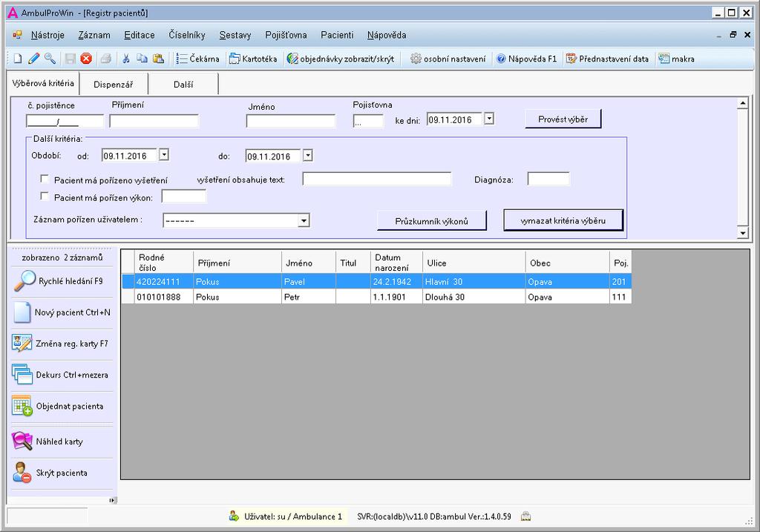Click the 'Hlavní 30' street cell
Screen dimensions: 760x532
click(x=474, y=281)
